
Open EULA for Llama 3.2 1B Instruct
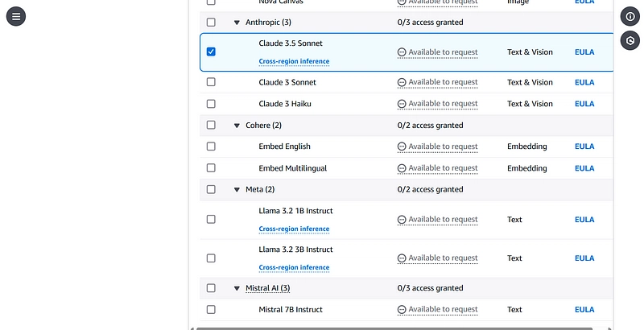click(584, 220)
